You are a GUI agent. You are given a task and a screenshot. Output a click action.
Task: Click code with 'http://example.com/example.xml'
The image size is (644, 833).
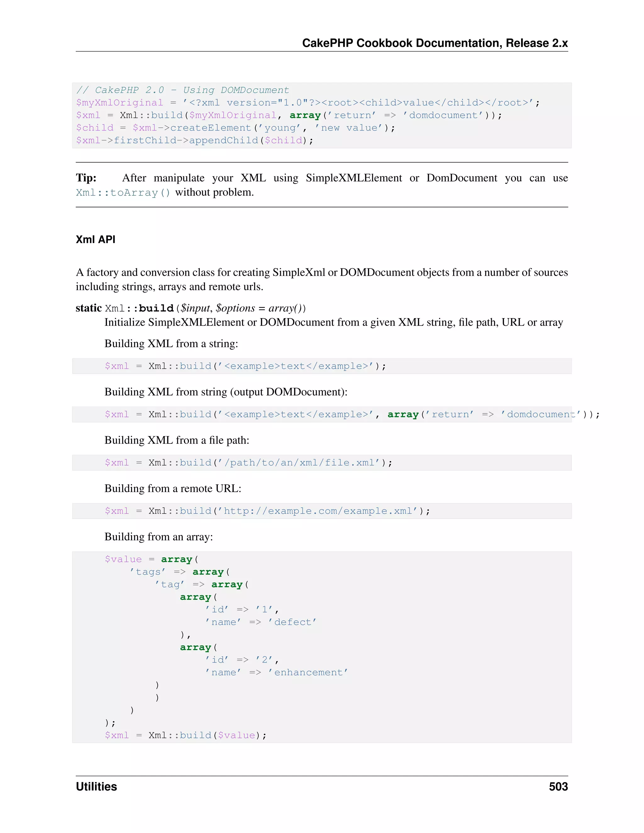tap(268, 511)
